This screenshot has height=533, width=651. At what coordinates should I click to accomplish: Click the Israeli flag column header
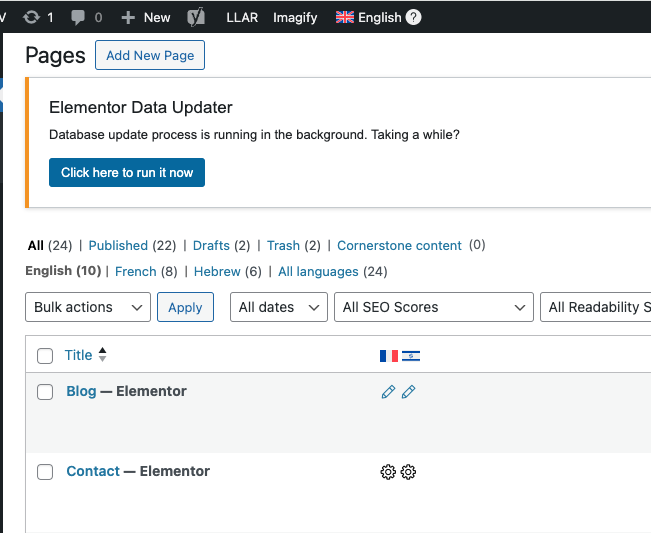pos(411,356)
